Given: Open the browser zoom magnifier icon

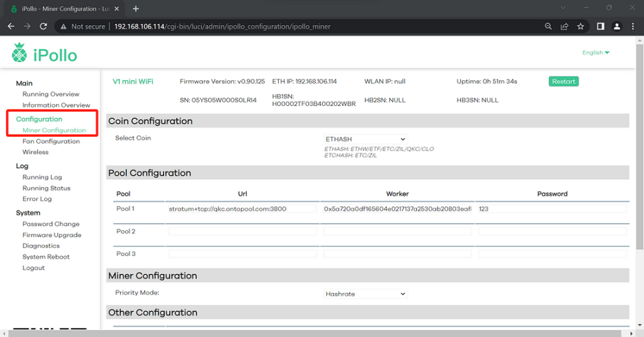Looking at the screenshot, I should (548, 27).
